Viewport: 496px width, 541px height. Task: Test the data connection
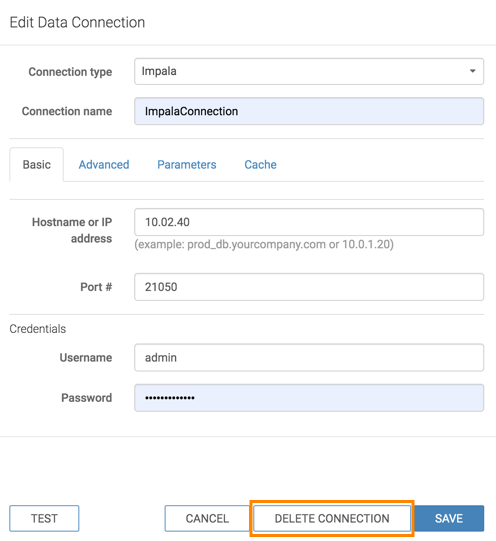pyautogui.click(x=44, y=518)
